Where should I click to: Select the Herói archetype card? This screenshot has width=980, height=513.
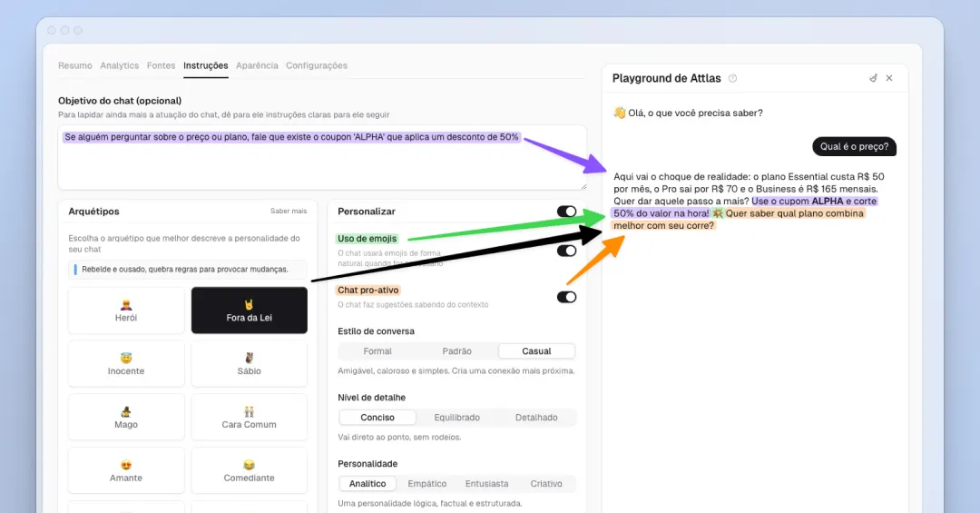(126, 311)
